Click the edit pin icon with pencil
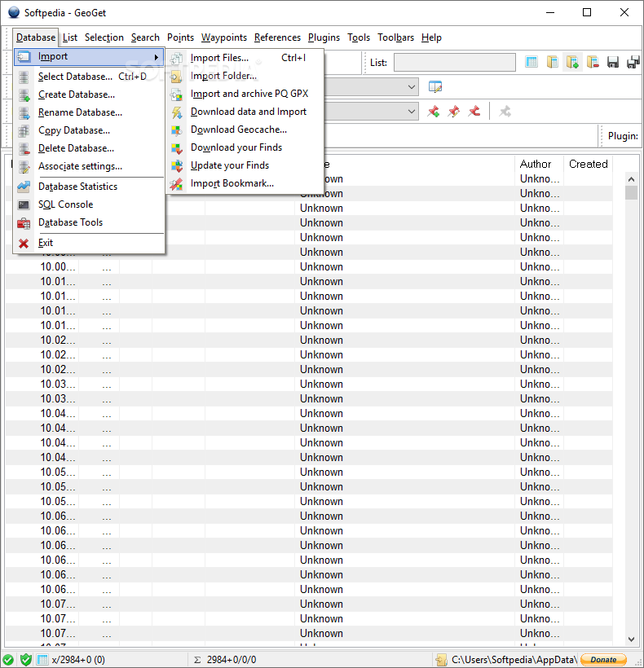This screenshot has width=644, height=668. [x=454, y=112]
